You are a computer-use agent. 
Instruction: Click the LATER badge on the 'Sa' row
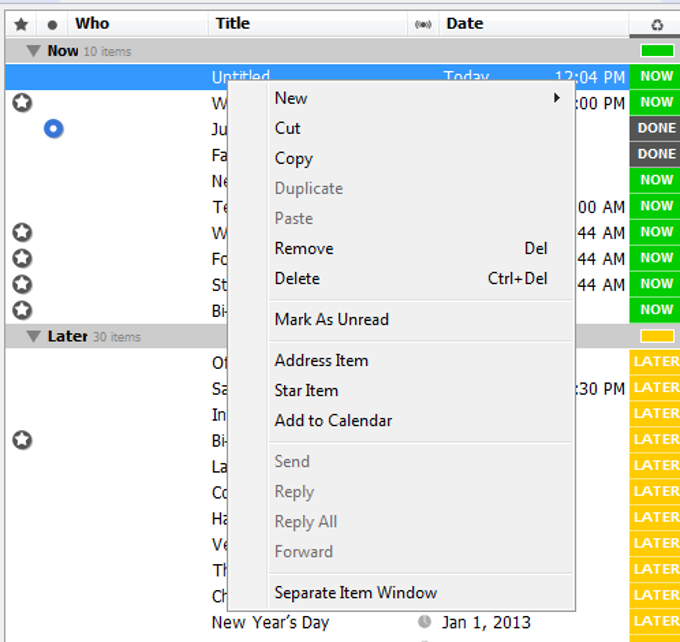[x=655, y=388]
